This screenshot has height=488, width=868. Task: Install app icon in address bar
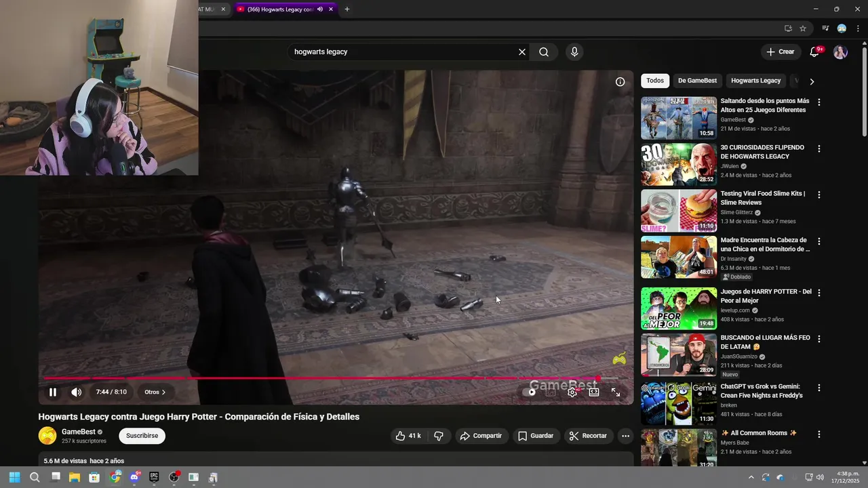pos(788,28)
